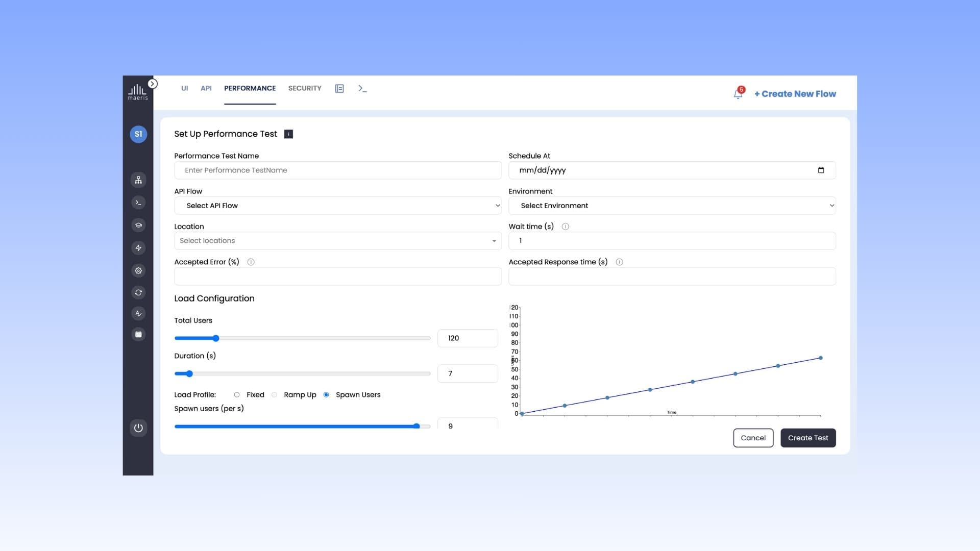Click the logout power icon at bottom
Screen dimensions: 980x551
pos(138,428)
